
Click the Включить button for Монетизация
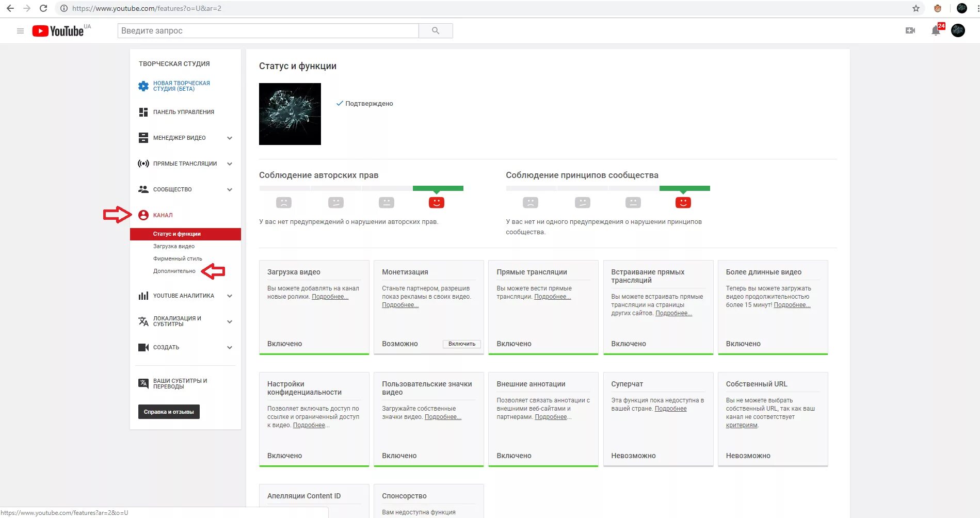462,344
